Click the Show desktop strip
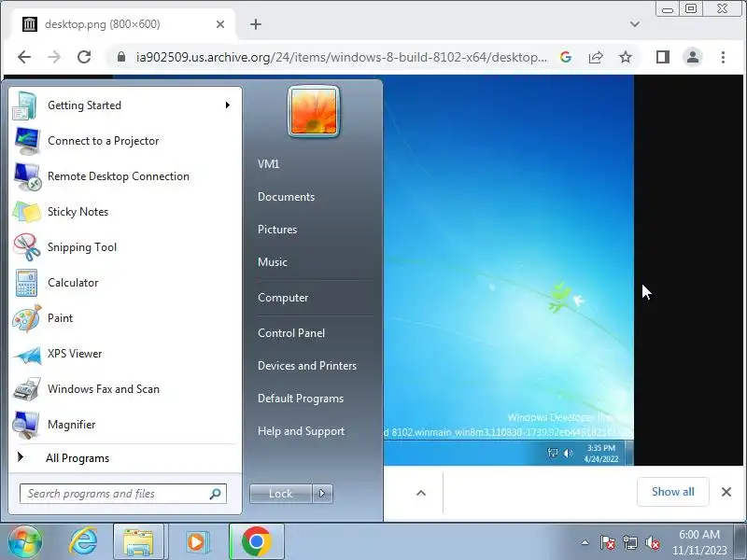 point(740,542)
